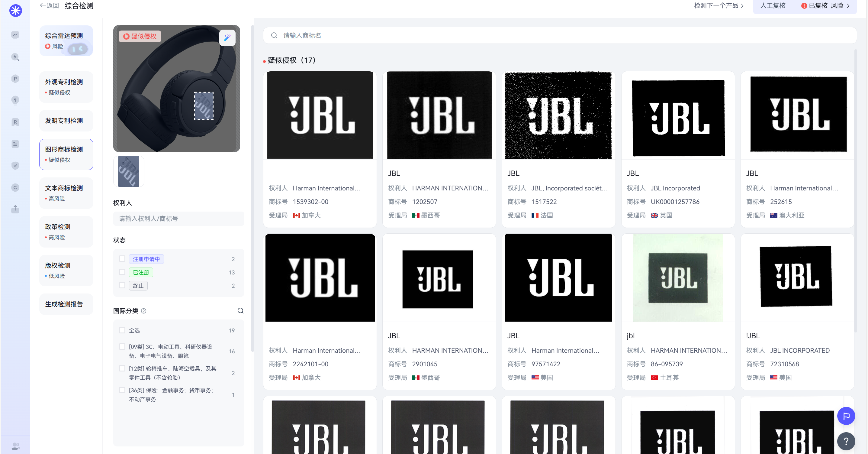Screen dimensions: 868x454
Task: Click the 请输入商标名 search field
Action: tap(559, 35)
